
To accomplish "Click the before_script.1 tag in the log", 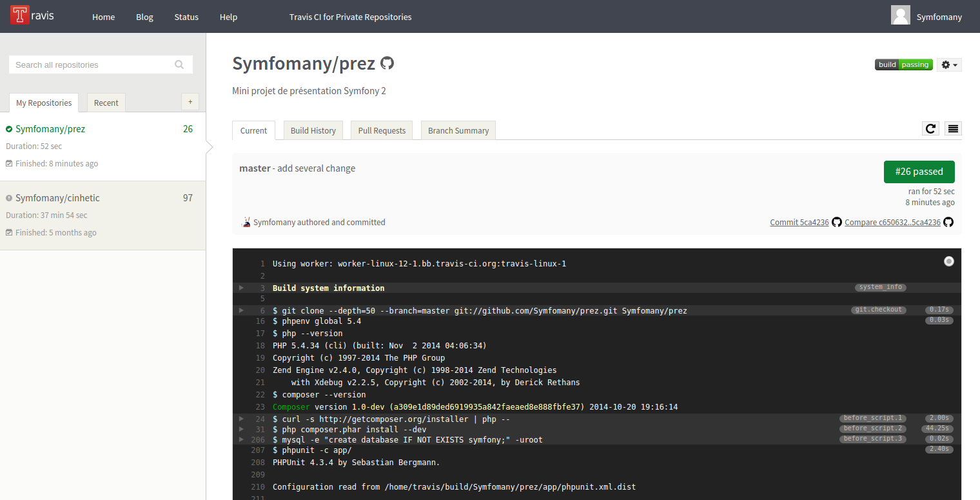I will point(873,418).
